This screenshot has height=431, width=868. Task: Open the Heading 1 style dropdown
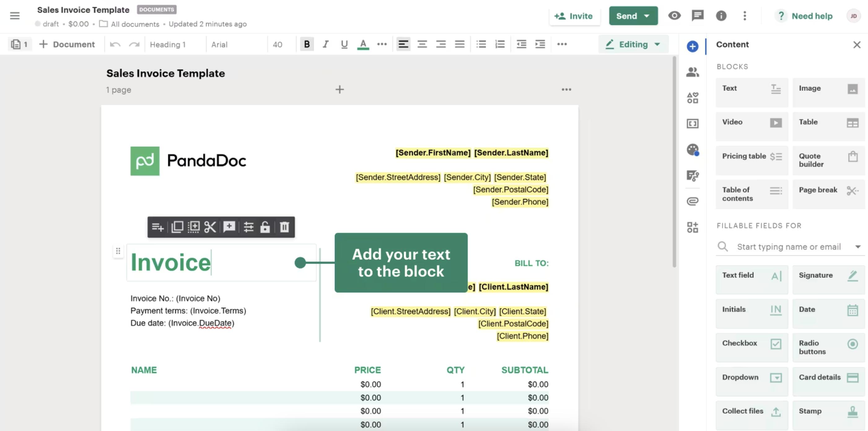coord(175,45)
